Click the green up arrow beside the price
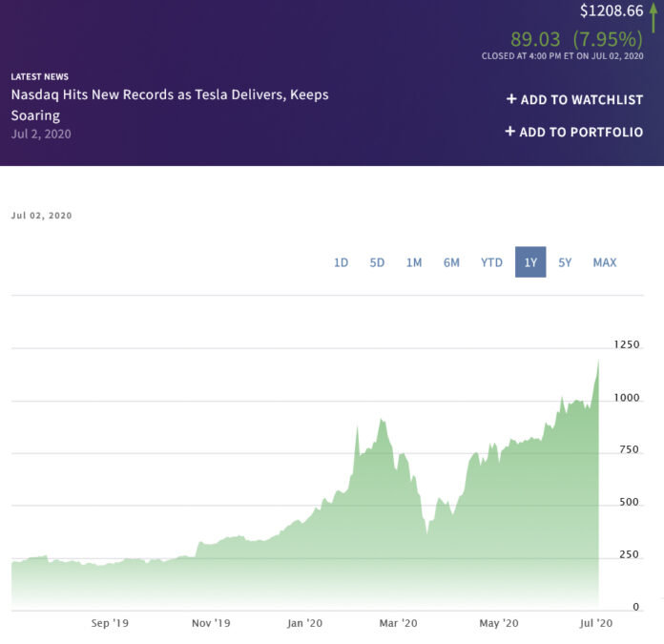 point(653,17)
